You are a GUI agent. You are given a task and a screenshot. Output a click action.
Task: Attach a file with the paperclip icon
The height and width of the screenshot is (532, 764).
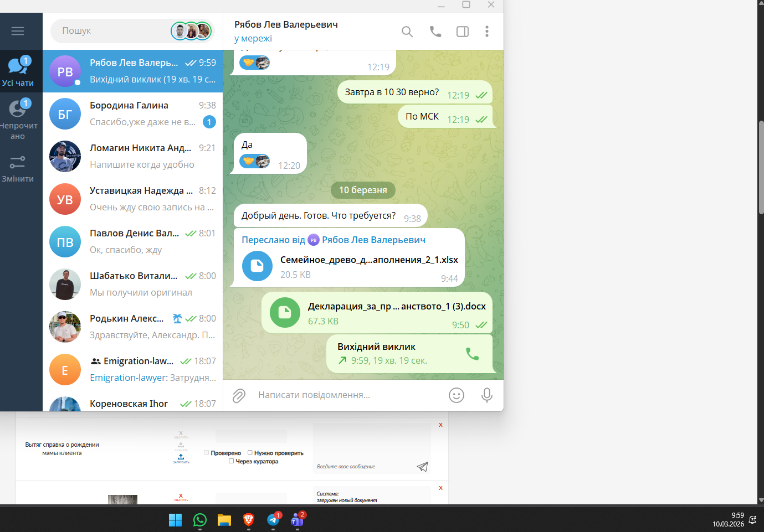(x=239, y=395)
